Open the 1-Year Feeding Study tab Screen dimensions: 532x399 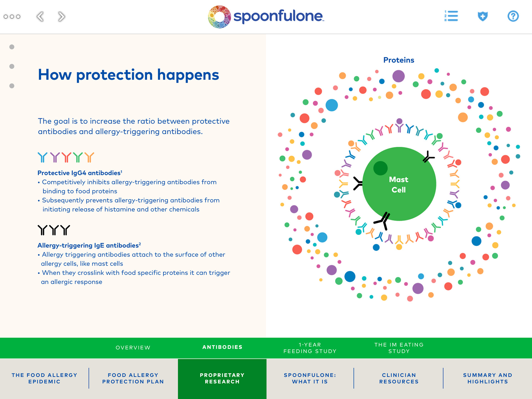(310, 348)
